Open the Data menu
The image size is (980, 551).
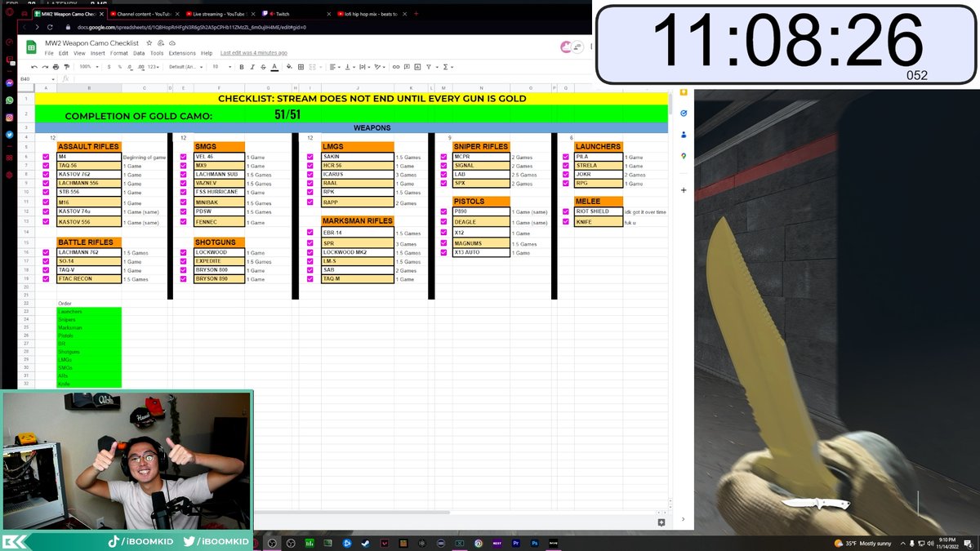139,53
